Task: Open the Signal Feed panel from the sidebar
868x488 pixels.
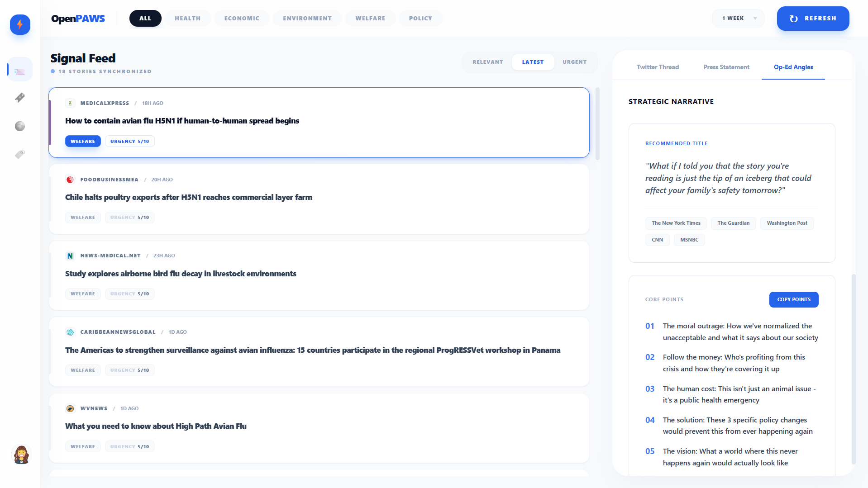Action: [19, 69]
